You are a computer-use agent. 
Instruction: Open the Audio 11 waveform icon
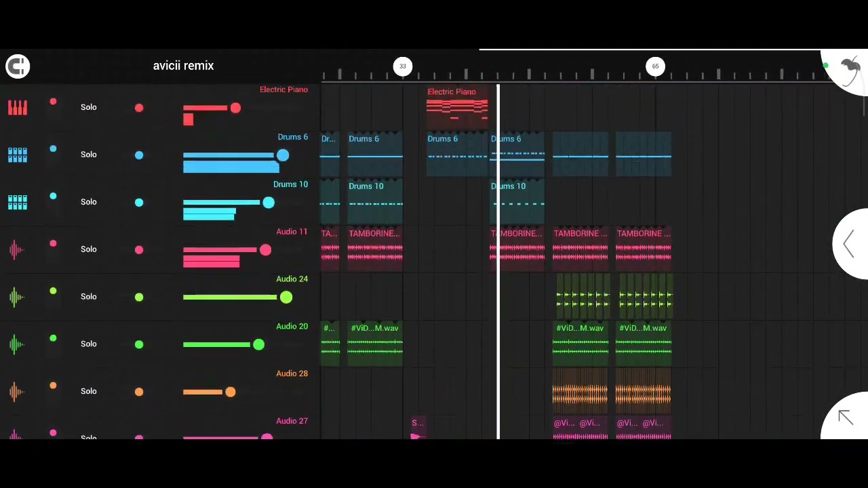[x=16, y=249]
